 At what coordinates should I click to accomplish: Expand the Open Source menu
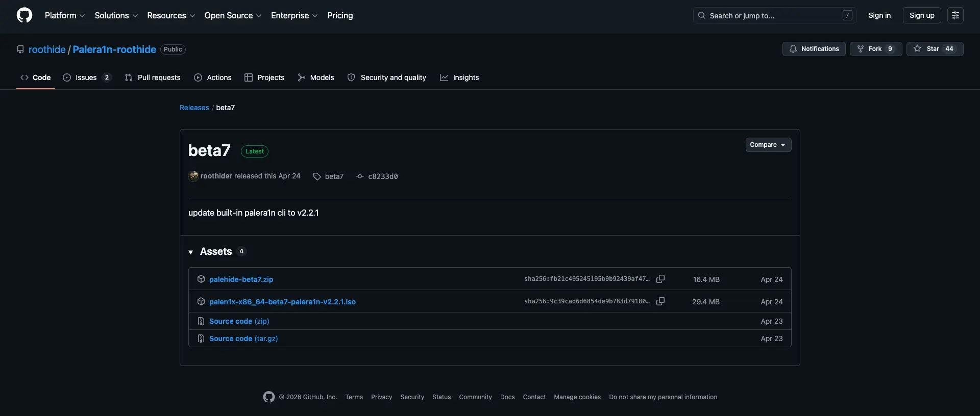(233, 15)
